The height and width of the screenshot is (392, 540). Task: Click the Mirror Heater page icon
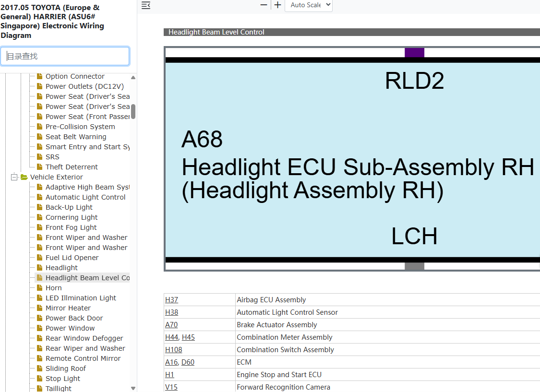[x=40, y=308]
